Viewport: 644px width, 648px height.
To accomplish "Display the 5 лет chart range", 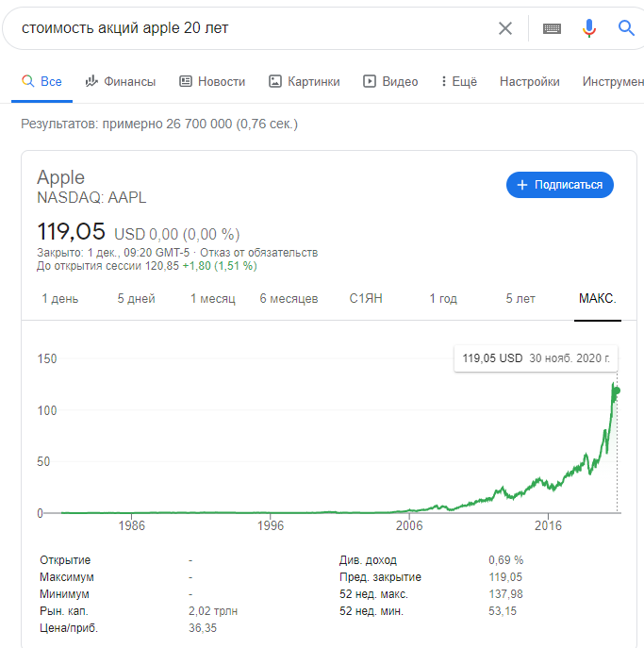I will pos(520,299).
